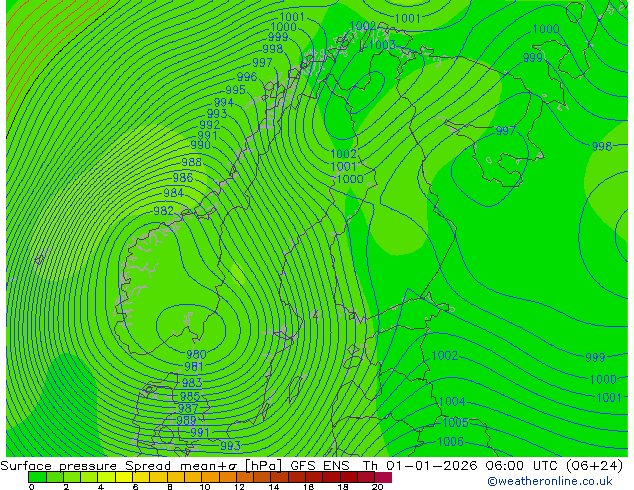Click the 1005 isobar label
This screenshot has width=634, height=490.
455,422
